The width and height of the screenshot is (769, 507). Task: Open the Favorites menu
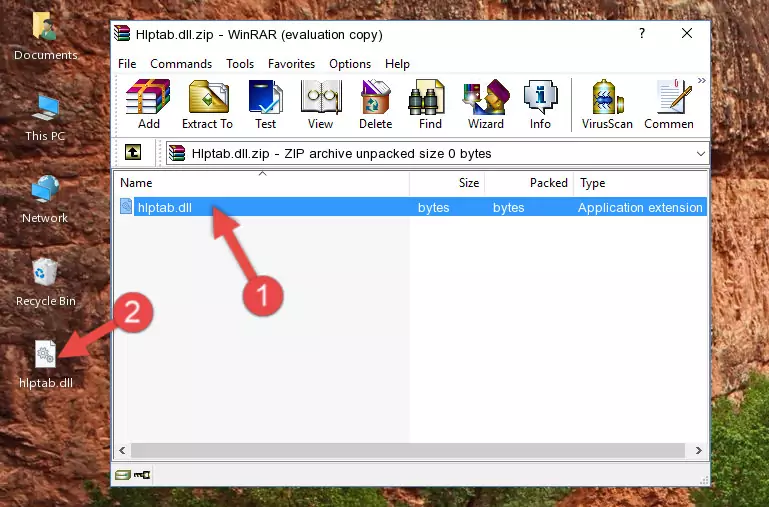tap(291, 64)
